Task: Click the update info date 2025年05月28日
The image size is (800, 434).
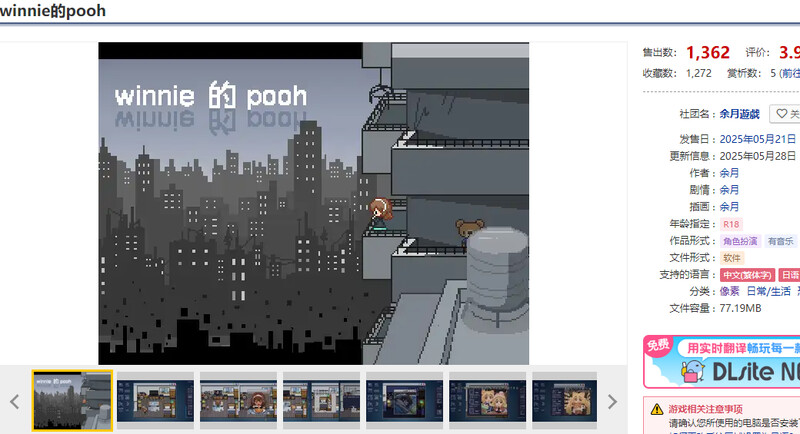Action: 758,156
